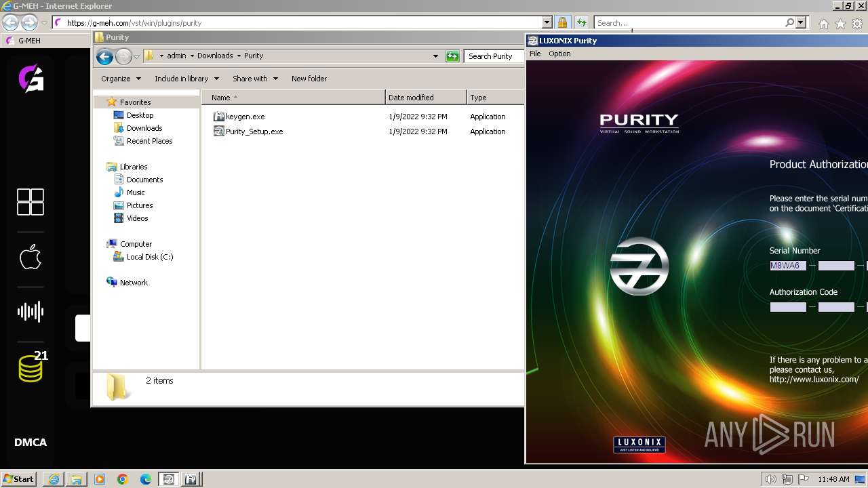Click the security lock icon in IE
The height and width of the screenshot is (488, 868).
(562, 22)
